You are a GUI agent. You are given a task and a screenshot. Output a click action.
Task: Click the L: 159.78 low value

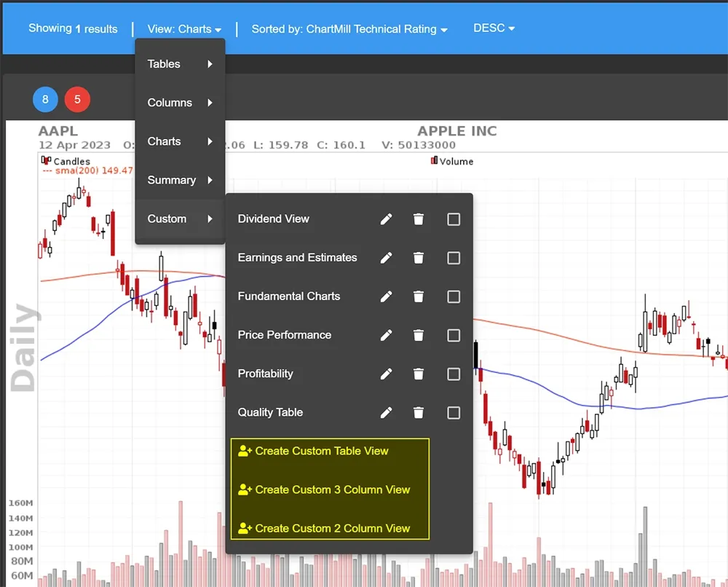click(281, 146)
